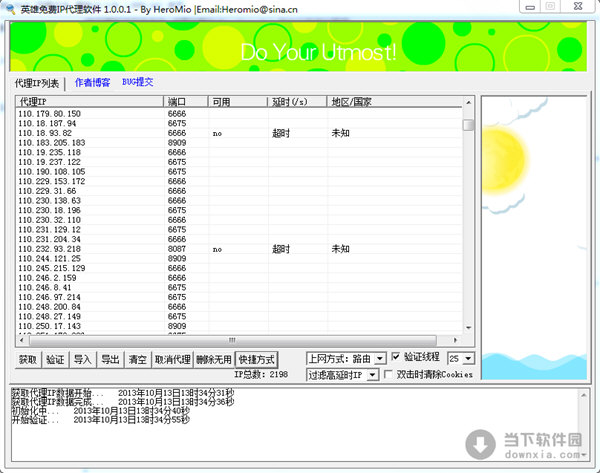Viewport: 600px width, 473px height.
Task: Sort by the 延时(/s) column header
Action: coord(297,102)
